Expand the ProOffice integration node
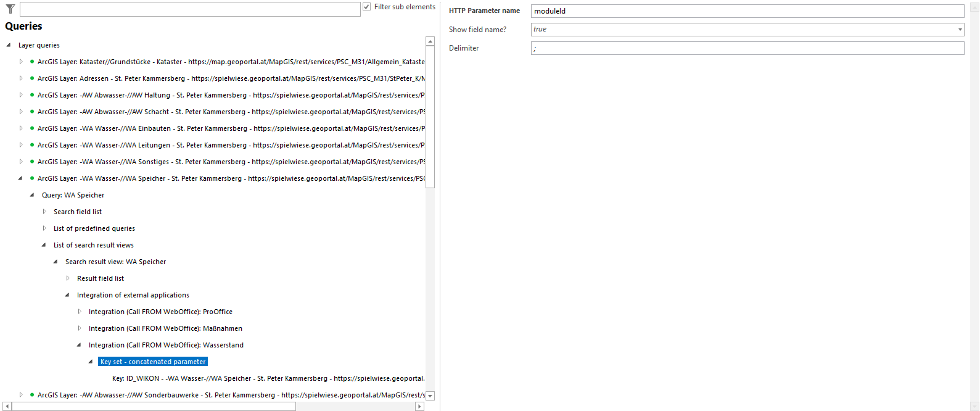980x411 pixels. [x=80, y=312]
